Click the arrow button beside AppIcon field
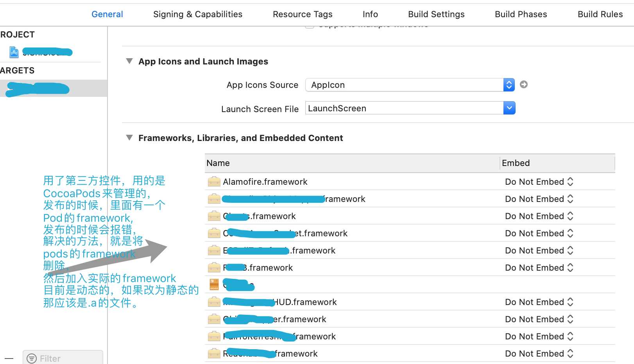Screen dimensions: 634x364 [524, 84]
